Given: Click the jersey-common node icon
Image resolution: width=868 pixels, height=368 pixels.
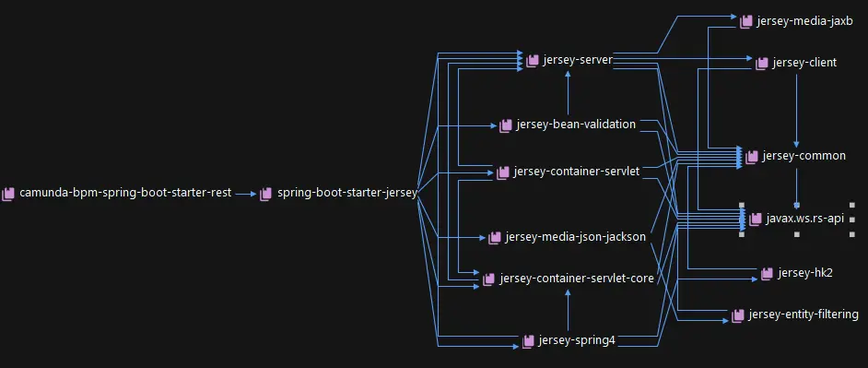Looking at the screenshot, I should coord(751,156).
